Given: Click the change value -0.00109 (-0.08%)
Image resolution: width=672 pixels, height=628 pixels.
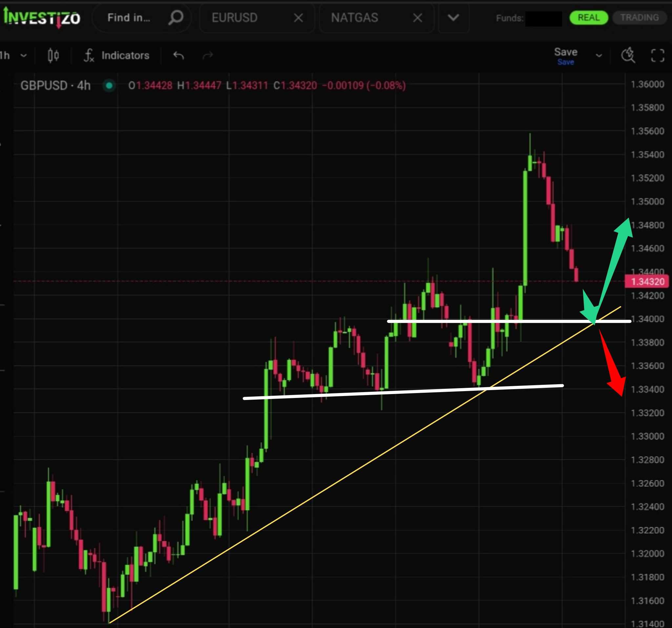Looking at the screenshot, I should pyautogui.click(x=364, y=86).
